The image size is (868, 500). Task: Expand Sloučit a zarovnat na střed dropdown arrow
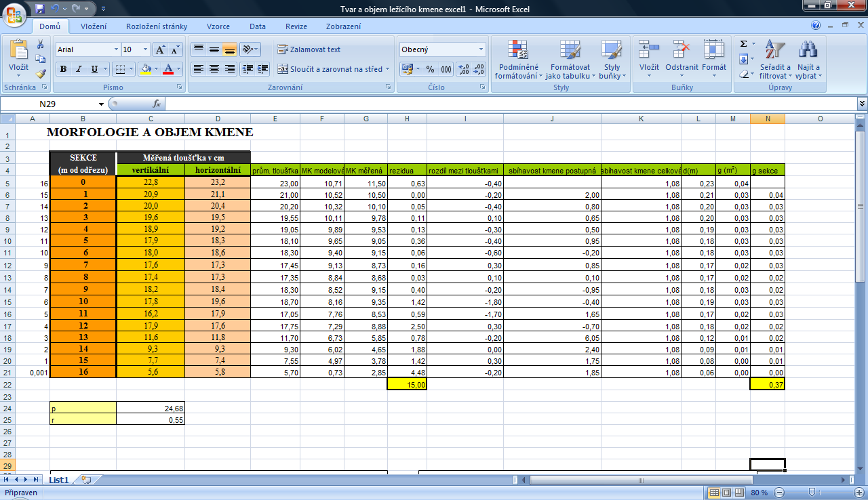point(388,69)
